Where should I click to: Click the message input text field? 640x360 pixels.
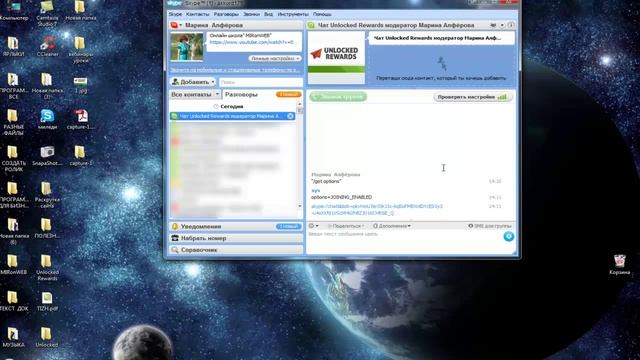(405, 241)
